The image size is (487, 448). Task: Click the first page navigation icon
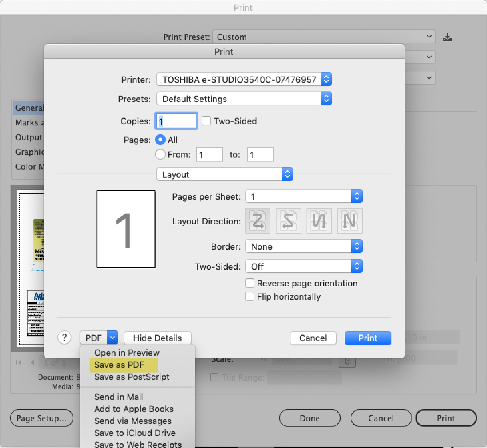(x=19, y=362)
